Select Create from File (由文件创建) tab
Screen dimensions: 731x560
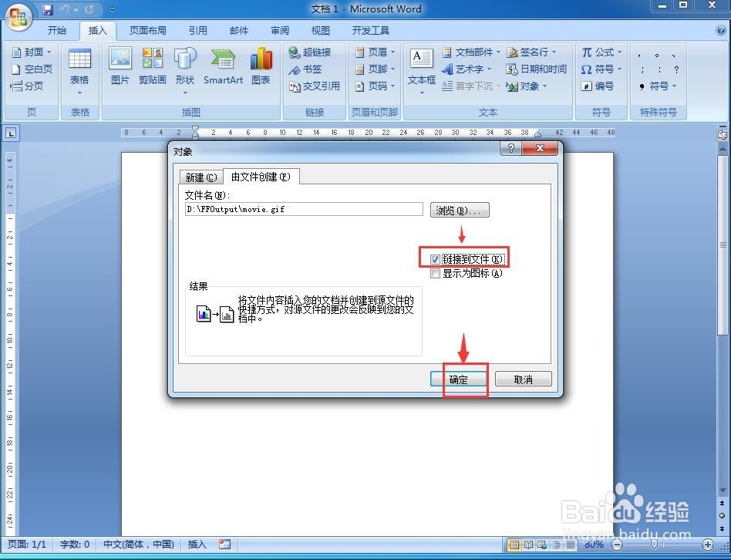click(261, 177)
